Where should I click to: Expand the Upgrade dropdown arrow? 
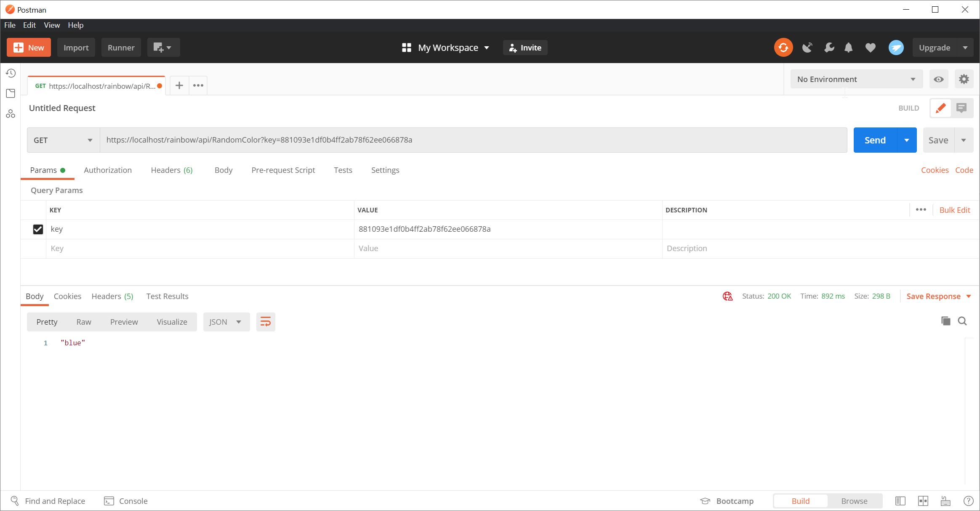[x=965, y=48]
